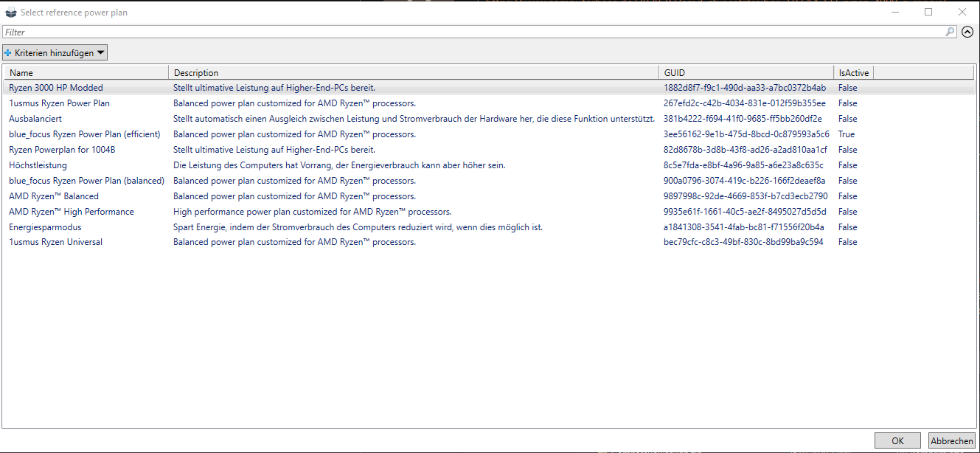980x453 pixels.
Task: Click GUID 9897998c-92de-4669-853f-b7cd3ecb2790
Action: [x=746, y=196]
